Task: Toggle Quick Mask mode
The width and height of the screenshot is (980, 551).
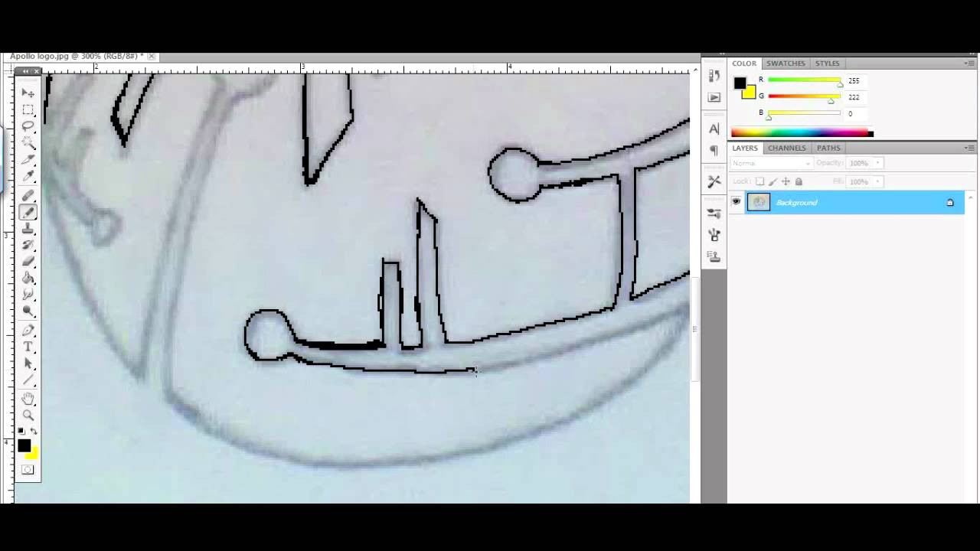Action: [x=28, y=470]
